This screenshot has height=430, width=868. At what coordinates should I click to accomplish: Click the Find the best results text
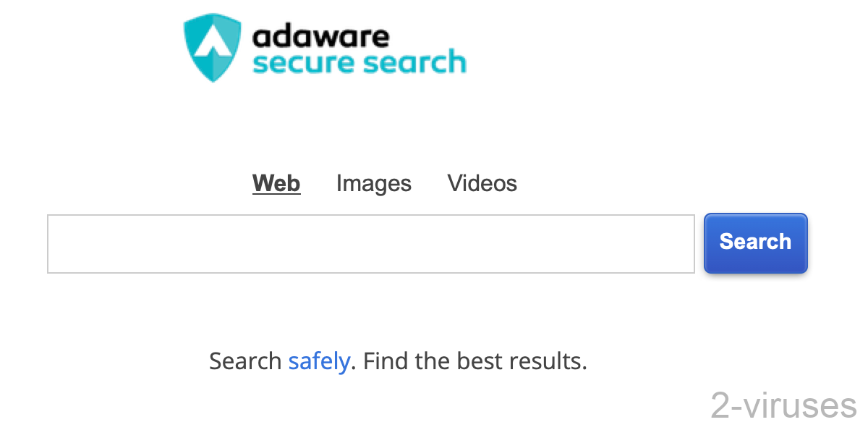(x=475, y=361)
